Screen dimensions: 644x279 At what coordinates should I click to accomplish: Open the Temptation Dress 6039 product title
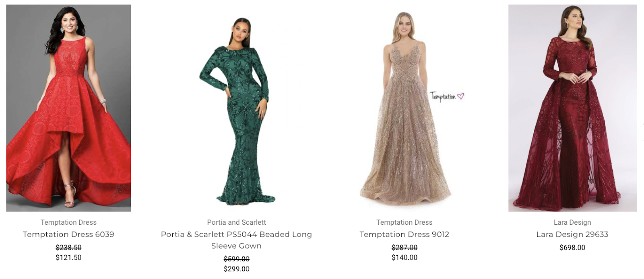[x=68, y=234]
